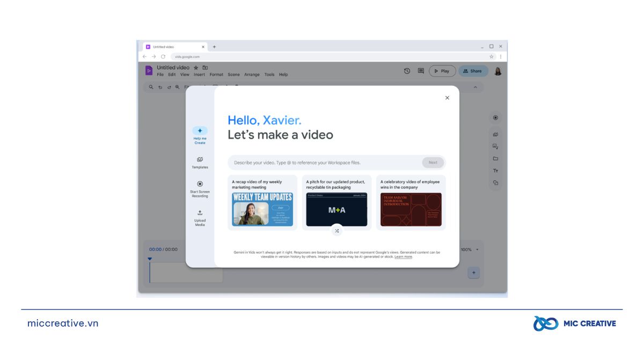Open the browser three-dot menu
Screen dimensions: 644x338
tap(501, 56)
